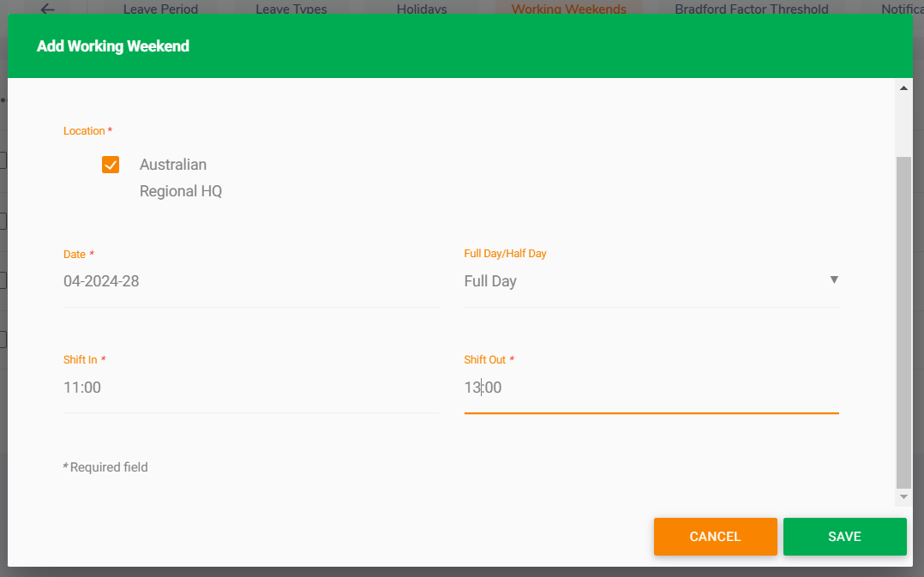The width and height of the screenshot is (924, 577).
Task: Click the Shift Out time field
Action: coord(651,388)
